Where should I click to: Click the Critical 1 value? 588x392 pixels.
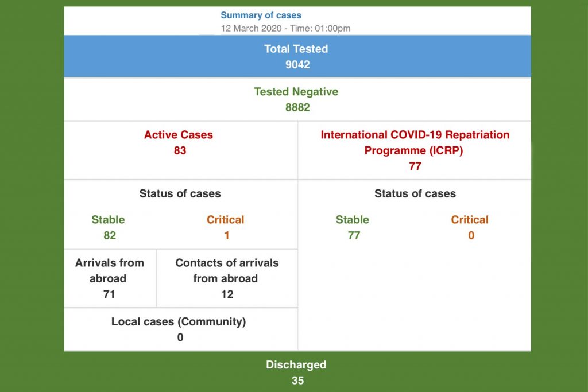tap(226, 235)
